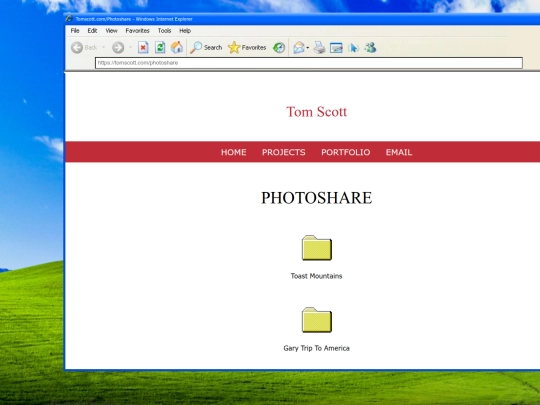Click the Back arrow button

pyautogui.click(x=77, y=48)
